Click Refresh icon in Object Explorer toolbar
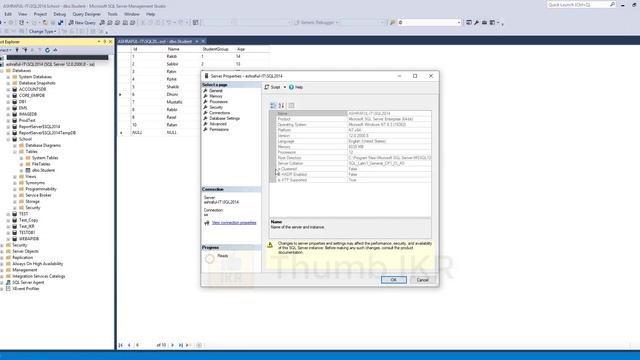The width and height of the screenshot is (640, 360). [x=47, y=50]
